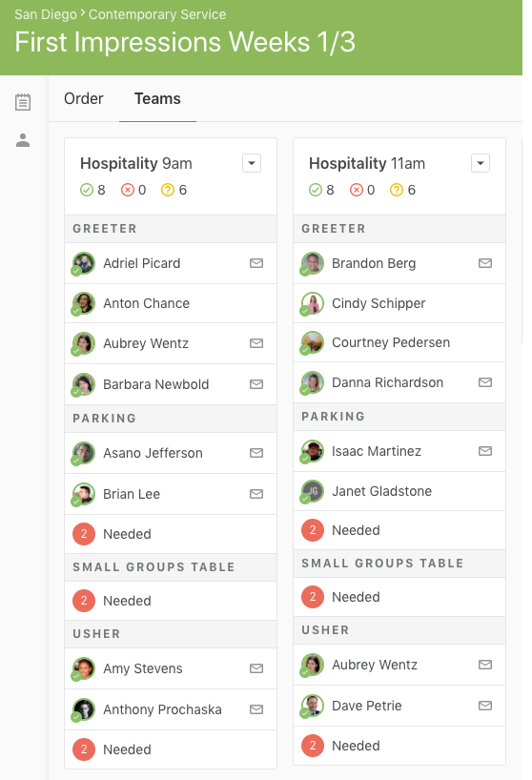Screen dimensions: 532x780
Task: Click the red Needed badge under 11am Usher
Action: point(313,746)
